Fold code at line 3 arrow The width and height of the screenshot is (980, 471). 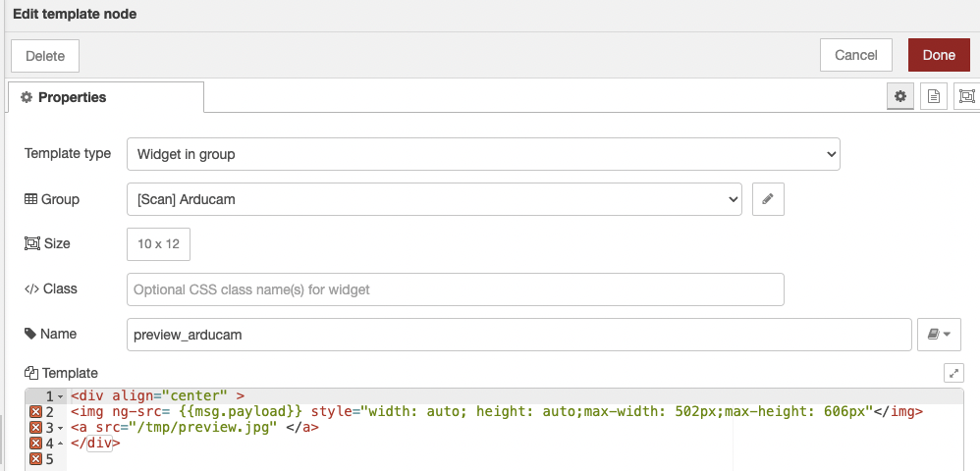tap(60, 428)
